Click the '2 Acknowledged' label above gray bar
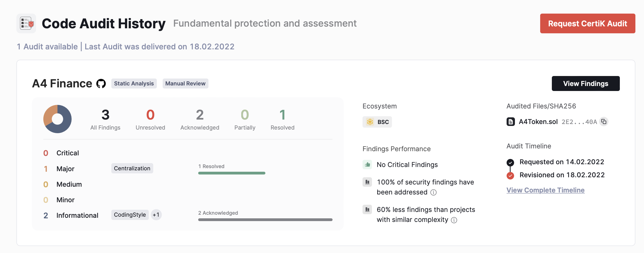Screen dimensions: 644x253 pyautogui.click(x=218, y=213)
